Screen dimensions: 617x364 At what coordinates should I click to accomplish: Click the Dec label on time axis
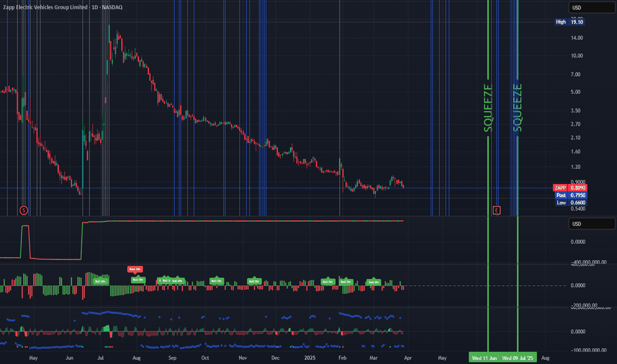275,357
